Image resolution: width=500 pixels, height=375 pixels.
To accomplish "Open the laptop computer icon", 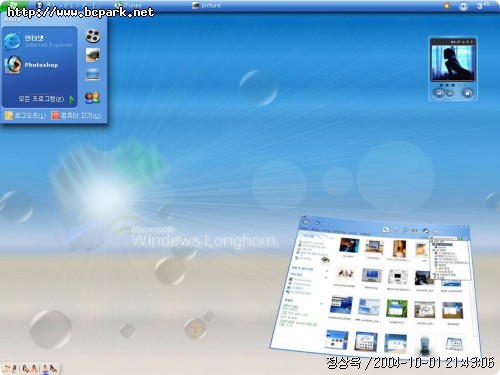I will pos(92,75).
